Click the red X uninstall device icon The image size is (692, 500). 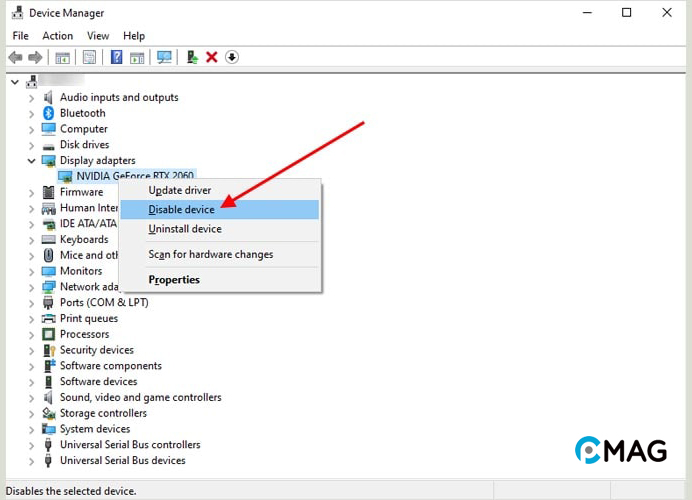pyautogui.click(x=211, y=57)
